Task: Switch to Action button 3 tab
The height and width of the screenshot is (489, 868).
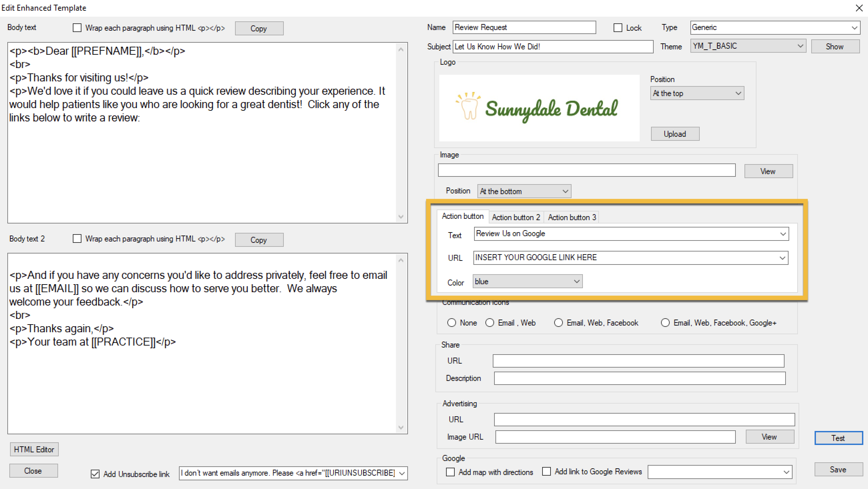Action: [x=572, y=217]
